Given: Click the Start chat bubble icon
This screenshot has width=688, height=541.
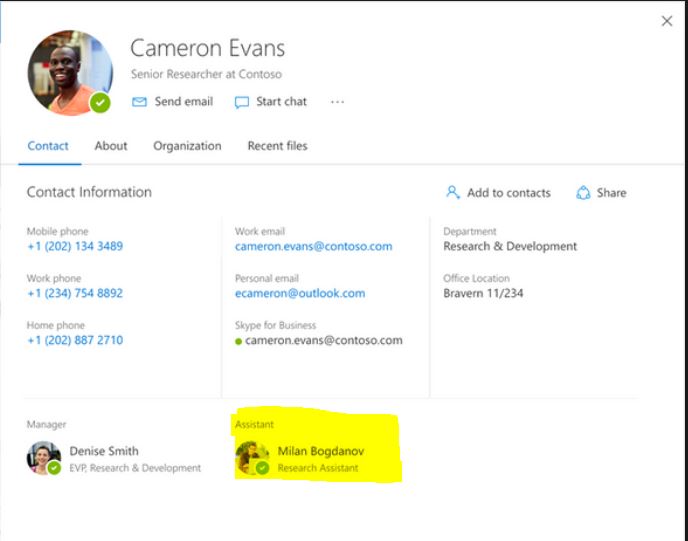Looking at the screenshot, I should pos(242,102).
